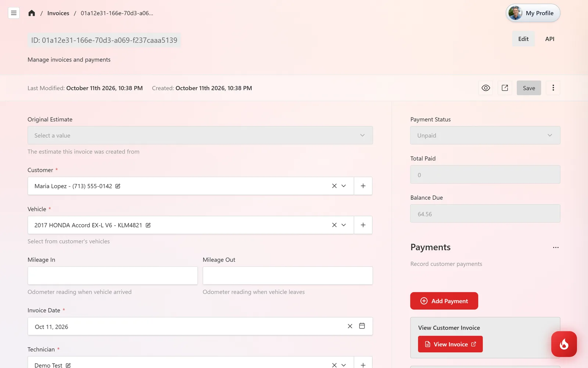Open View Invoice link button
The width and height of the screenshot is (588, 368).
click(x=450, y=344)
